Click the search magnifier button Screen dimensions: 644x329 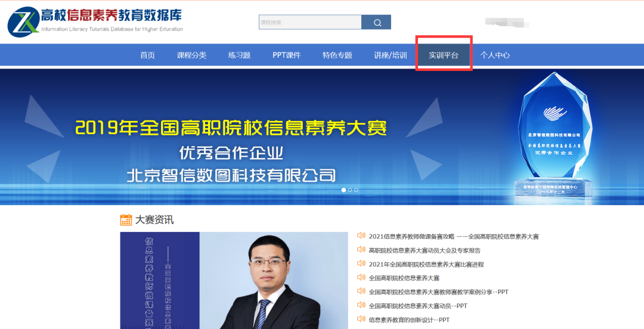click(x=376, y=22)
